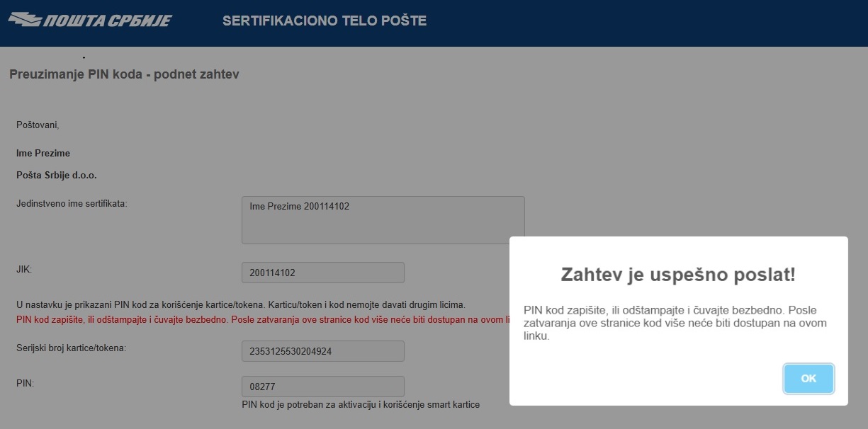The width and height of the screenshot is (868, 429).
Task: Select the card serial number field 2353125530204924
Action: [x=322, y=351]
